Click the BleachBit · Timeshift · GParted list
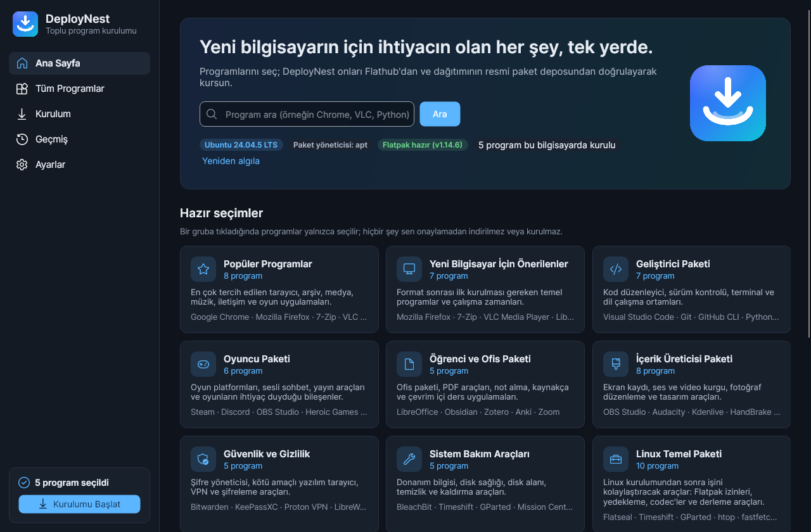This screenshot has height=532, width=811. click(485, 507)
